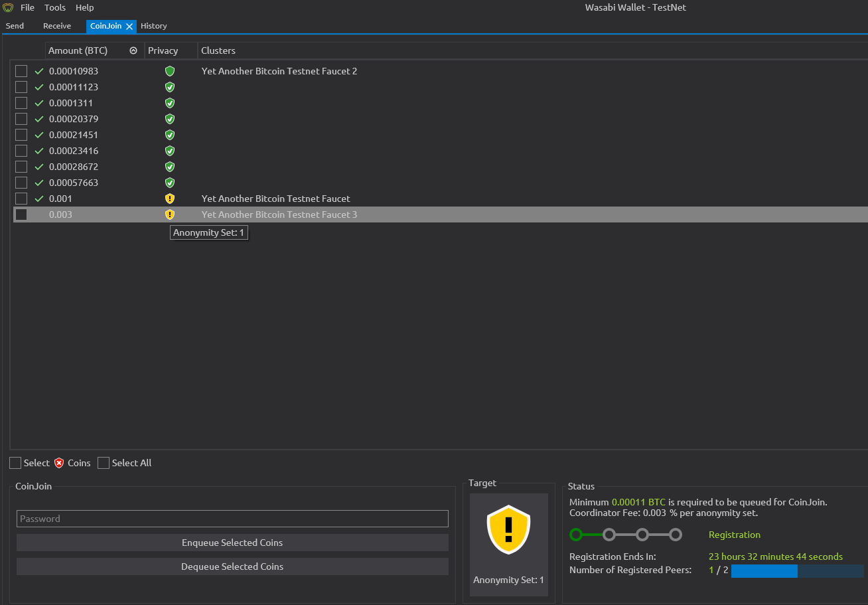The height and width of the screenshot is (605, 868).
Task: Click the registered peers progress bar
Action: point(798,570)
